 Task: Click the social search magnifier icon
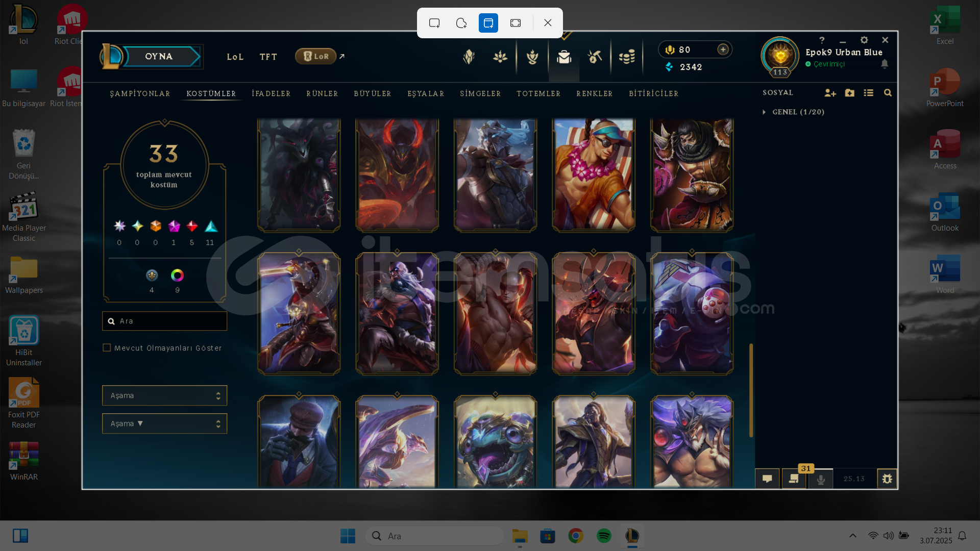(x=888, y=93)
